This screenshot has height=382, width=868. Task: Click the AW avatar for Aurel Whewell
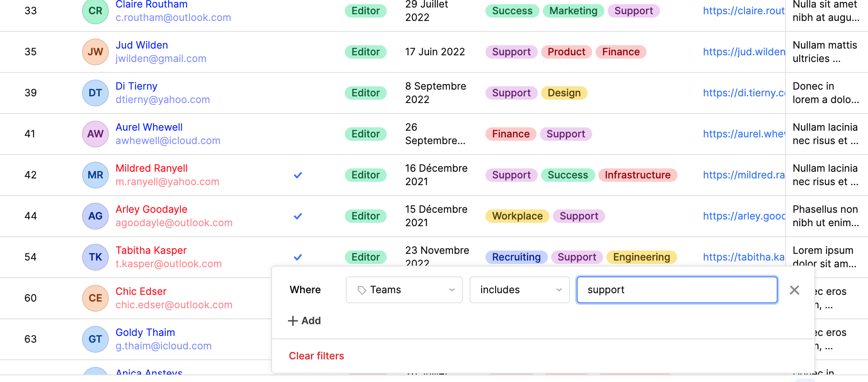[95, 134]
